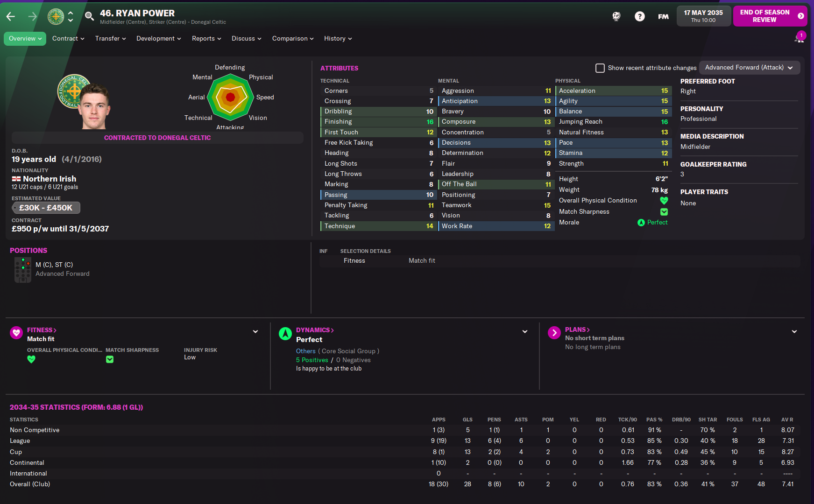Open the Development dropdown menu
The height and width of the screenshot is (504, 814).
159,39
